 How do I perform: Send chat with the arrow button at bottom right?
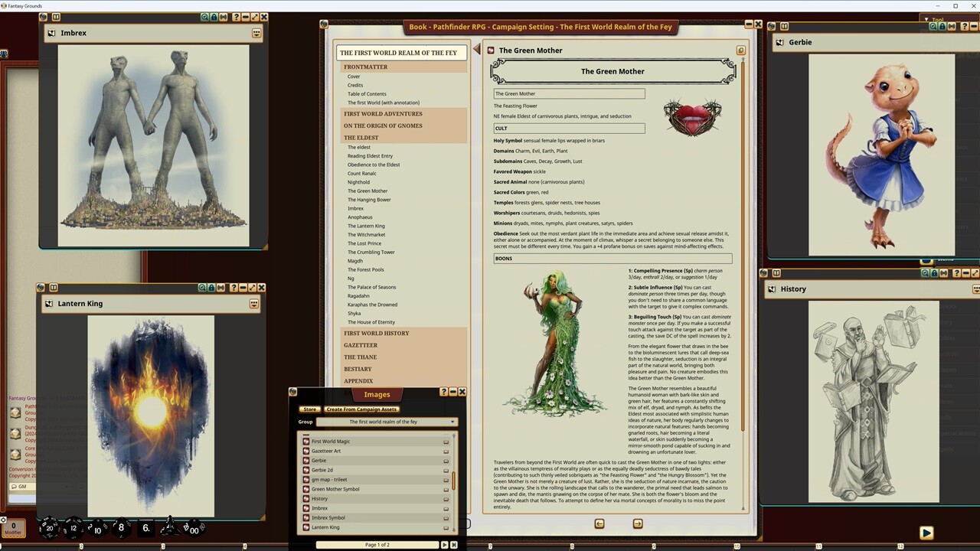(926, 533)
